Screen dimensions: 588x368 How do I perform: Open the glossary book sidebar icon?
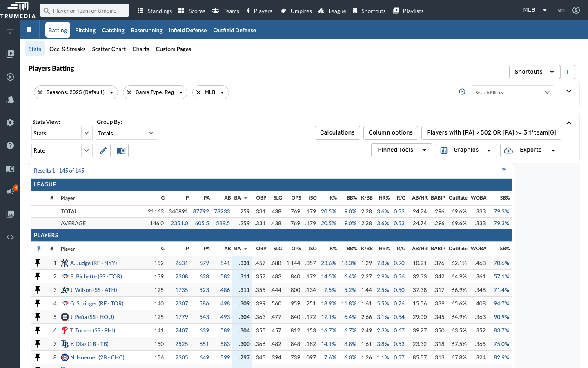[x=10, y=168]
